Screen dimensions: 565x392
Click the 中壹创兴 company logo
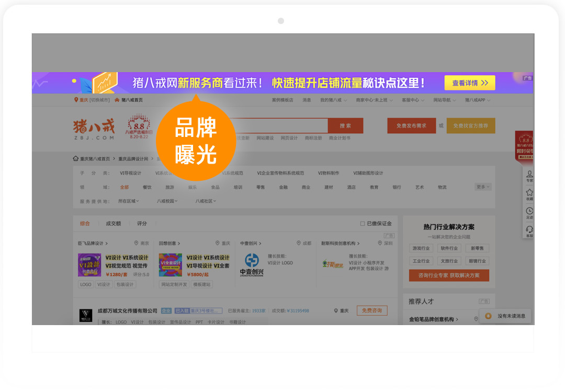coord(252,265)
